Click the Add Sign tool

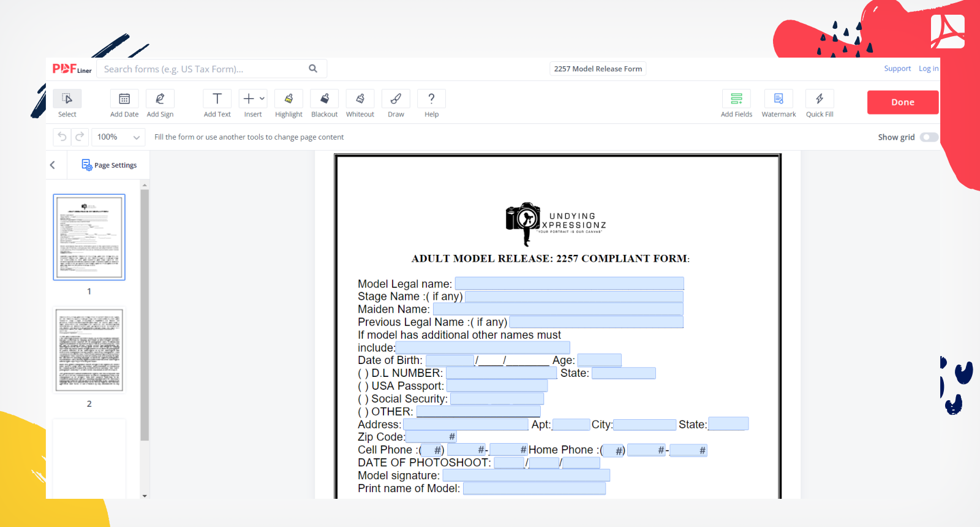[x=160, y=99]
